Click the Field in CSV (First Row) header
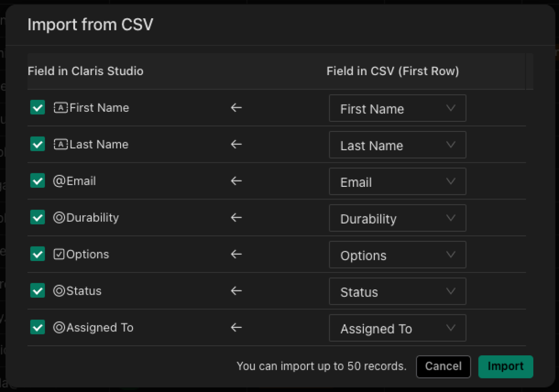This screenshot has width=559, height=392. pyautogui.click(x=393, y=71)
